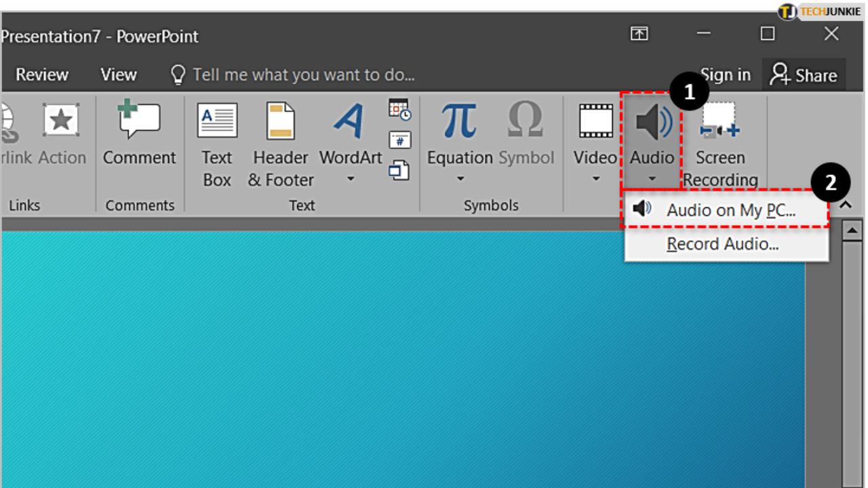
Task: Insert a Slide Number
Action: point(399,140)
